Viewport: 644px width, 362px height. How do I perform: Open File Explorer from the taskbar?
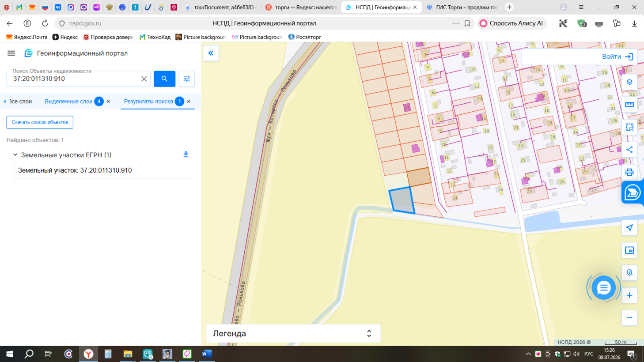pyautogui.click(x=128, y=354)
